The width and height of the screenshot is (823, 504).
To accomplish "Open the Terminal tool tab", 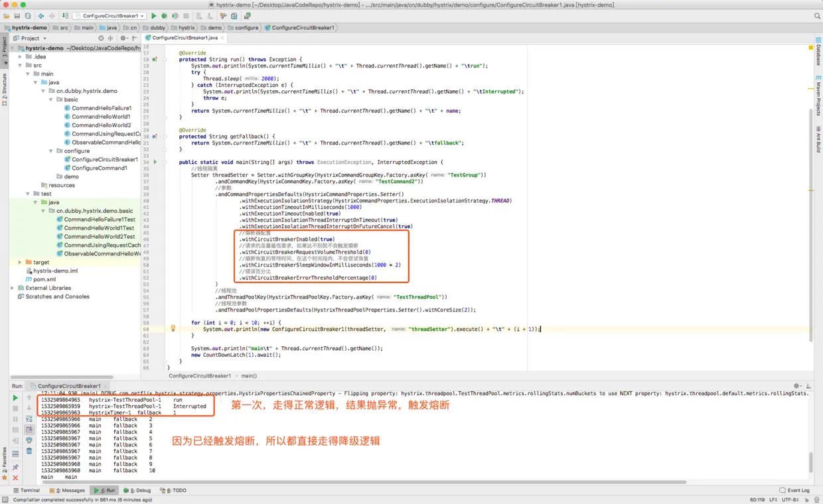I will [26, 491].
